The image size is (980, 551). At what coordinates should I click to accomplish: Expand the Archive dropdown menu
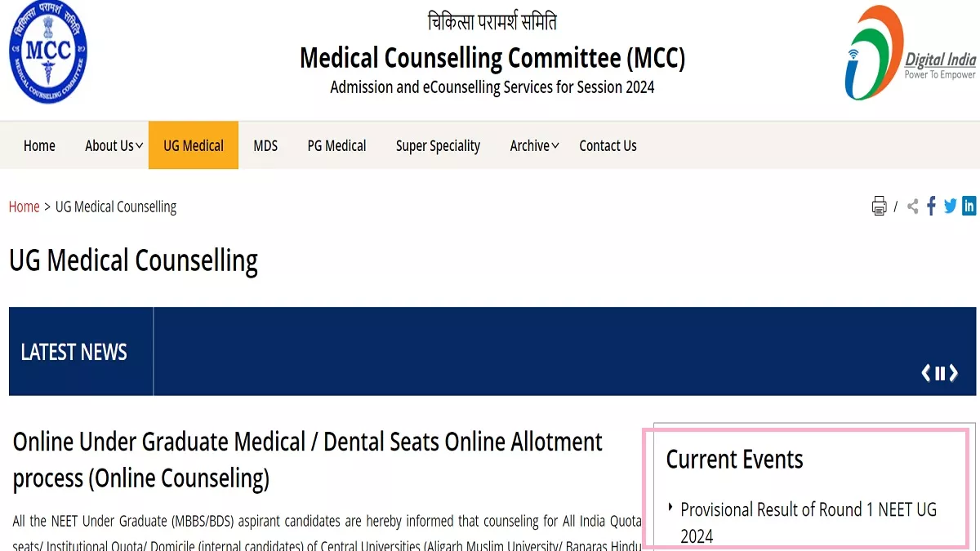[x=535, y=145]
